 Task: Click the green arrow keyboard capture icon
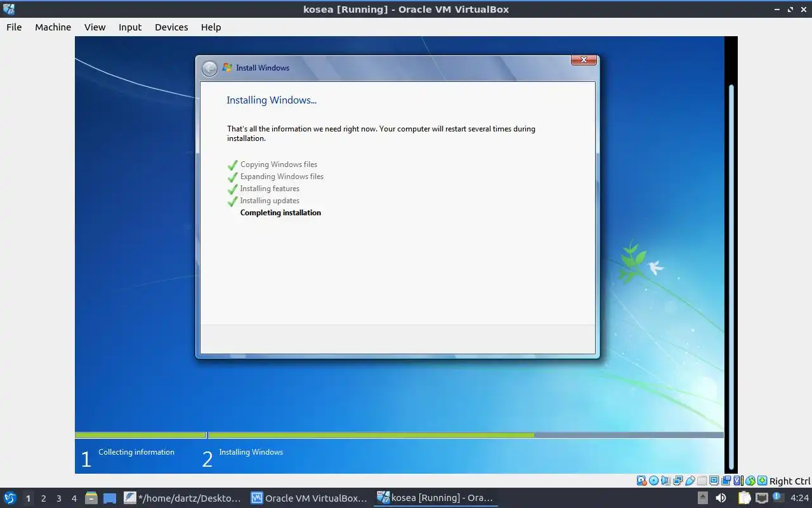pyautogui.click(x=763, y=481)
